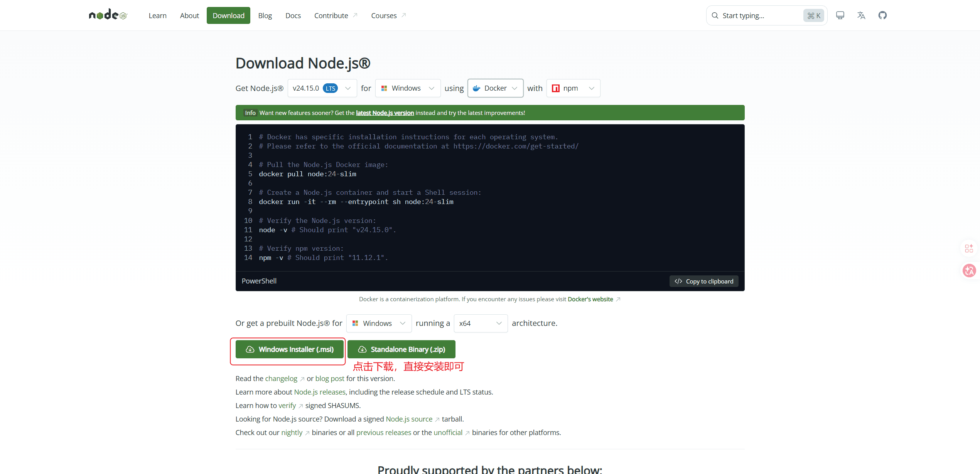The height and width of the screenshot is (474, 980).
Task: Select the Download nav tab
Action: 228,15
